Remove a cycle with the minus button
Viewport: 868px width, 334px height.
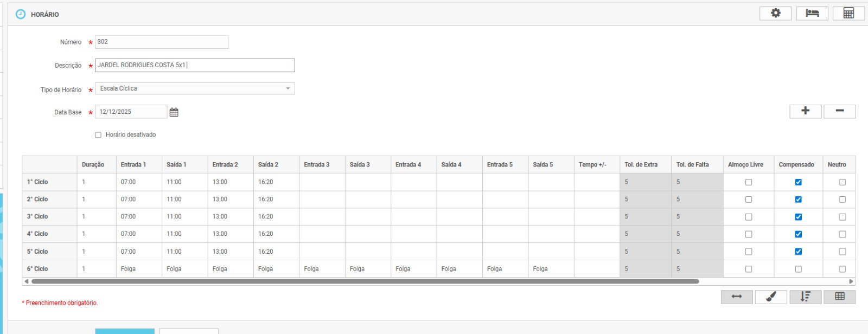[839, 111]
